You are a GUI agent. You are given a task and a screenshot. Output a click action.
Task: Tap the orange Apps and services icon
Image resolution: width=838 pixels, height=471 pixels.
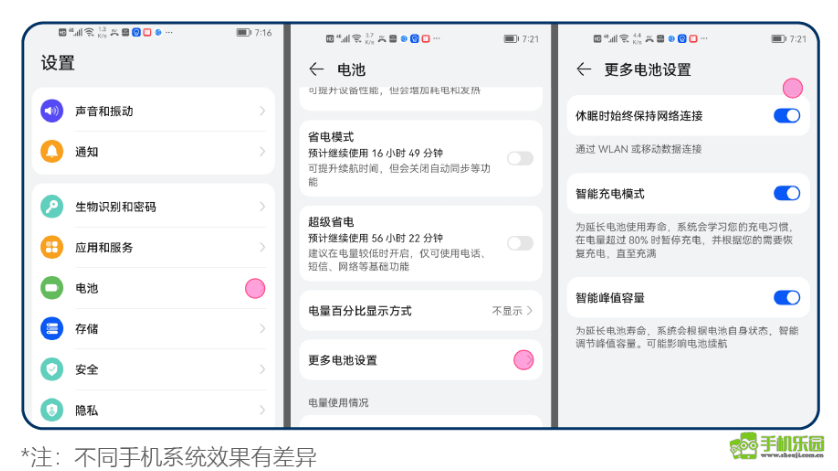52,248
